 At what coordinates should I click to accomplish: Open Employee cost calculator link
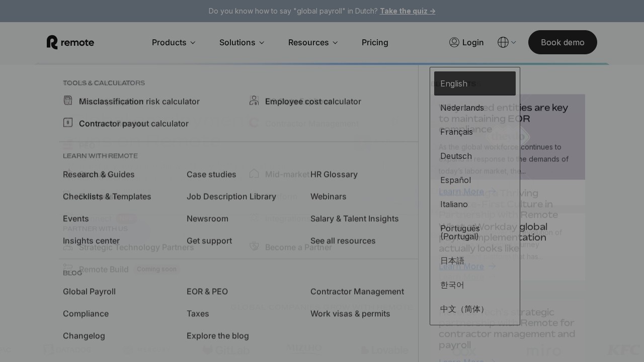(x=313, y=101)
